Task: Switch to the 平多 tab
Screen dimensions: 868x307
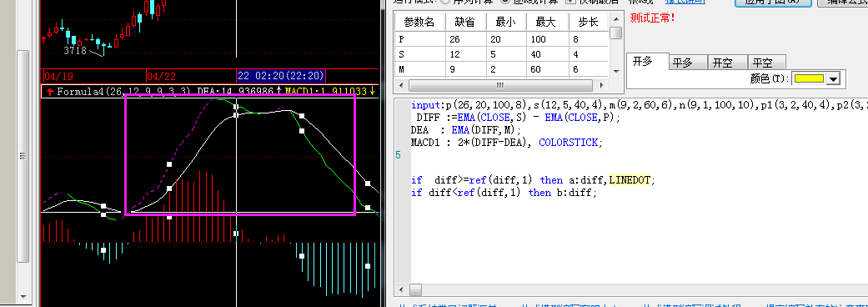Action: tap(688, 62)
